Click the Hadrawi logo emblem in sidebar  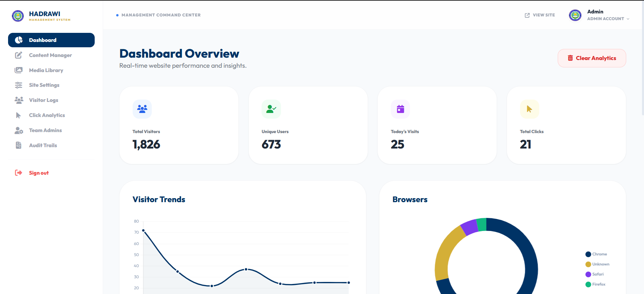click(18, 16)
